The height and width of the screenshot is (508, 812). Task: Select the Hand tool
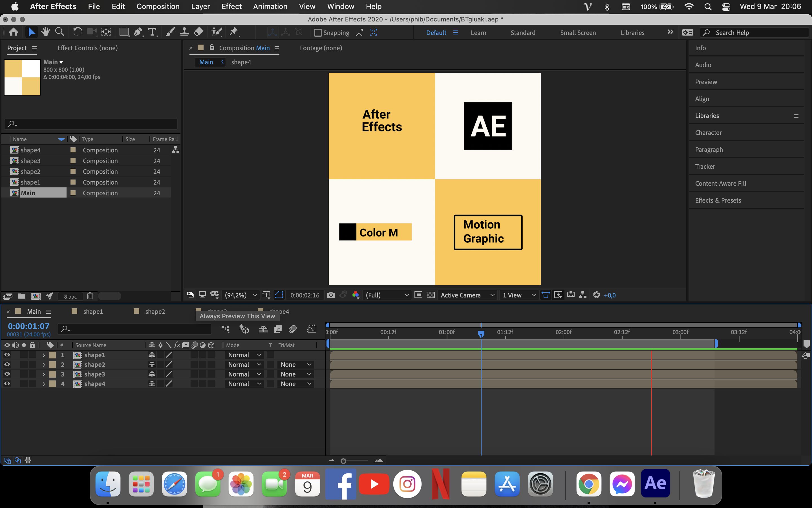[45, 32]
